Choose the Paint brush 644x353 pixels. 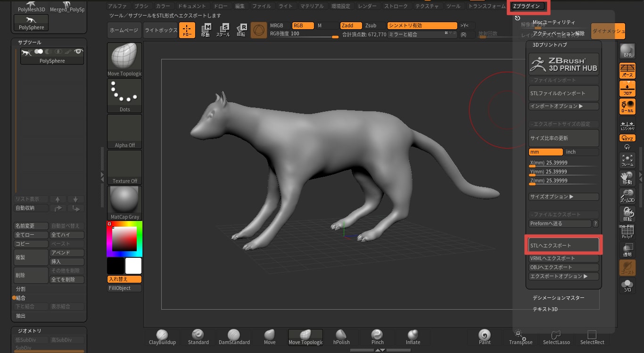pos(485,337)
